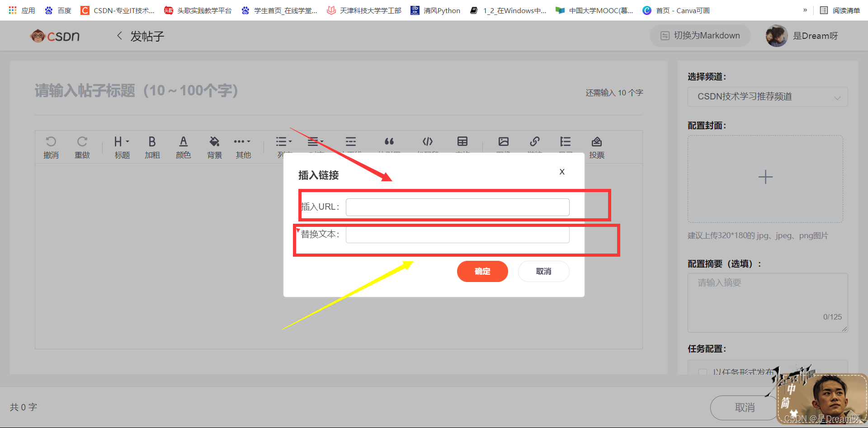Viewport: 868px width, 428px height.
Task: Open the 头歌实践教学平台 bookmark
Action: (x=198, y=10)
